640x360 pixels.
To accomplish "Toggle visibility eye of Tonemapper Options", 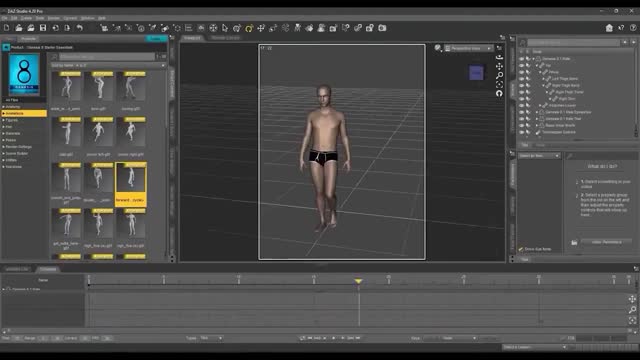I will coord(521,132).
